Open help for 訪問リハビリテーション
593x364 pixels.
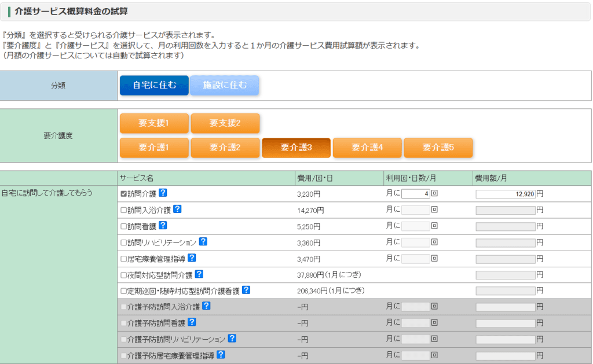point(203,242)
